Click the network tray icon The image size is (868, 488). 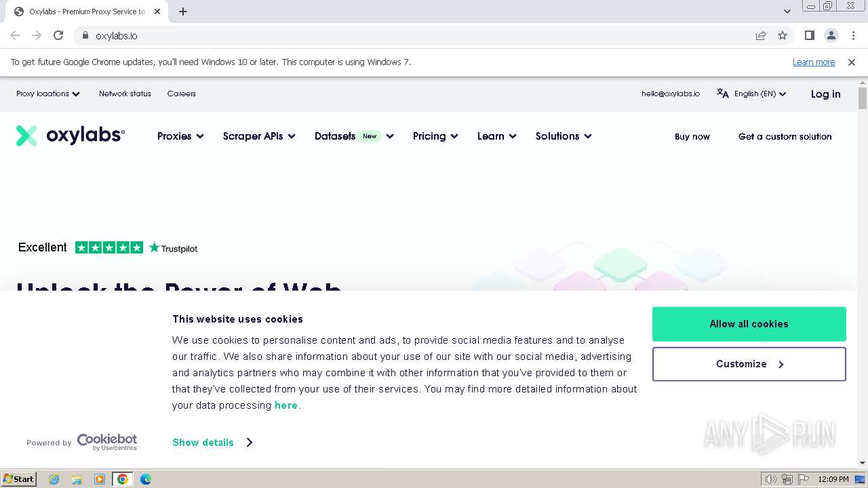pyautogui.click(x=787, y=479)
